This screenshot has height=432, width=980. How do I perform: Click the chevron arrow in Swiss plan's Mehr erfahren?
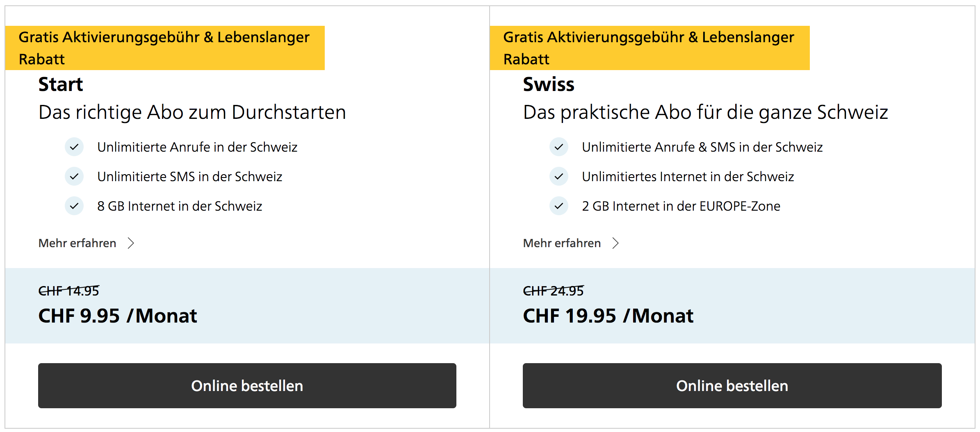615,243
